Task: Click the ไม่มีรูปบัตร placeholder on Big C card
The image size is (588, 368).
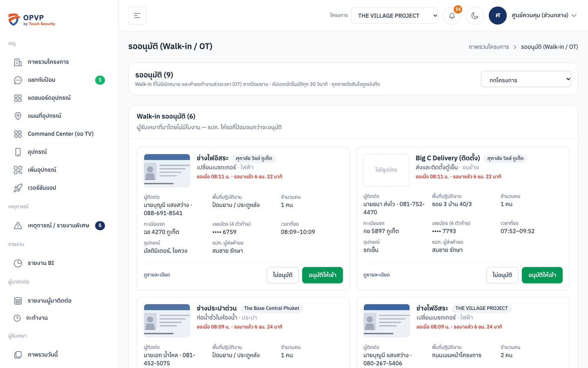Action: [386, 170]
